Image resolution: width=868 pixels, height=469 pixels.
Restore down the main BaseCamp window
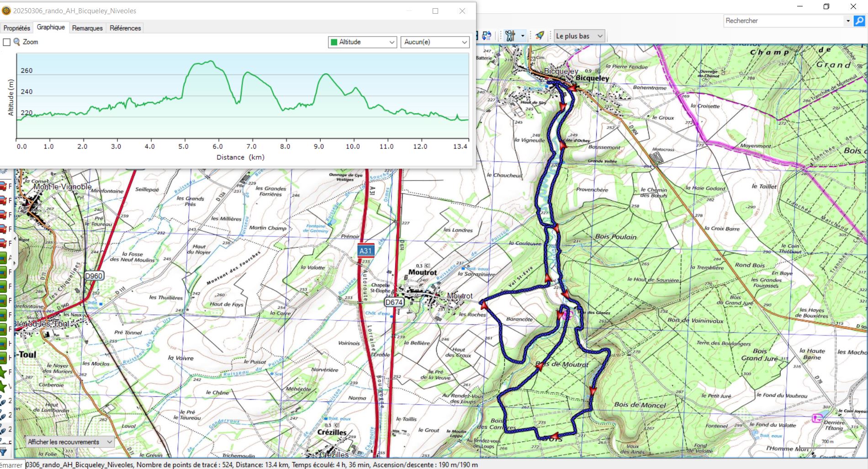[x=826, y=6]
